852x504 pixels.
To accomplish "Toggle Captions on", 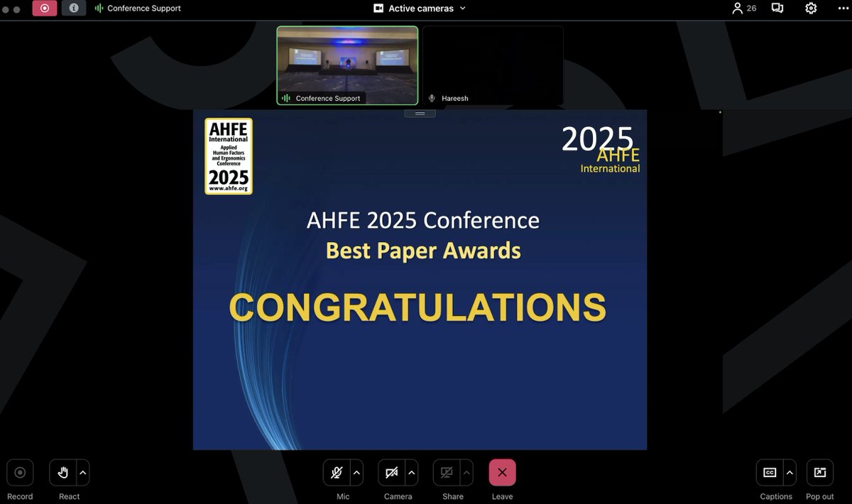I will coord(770,473).
